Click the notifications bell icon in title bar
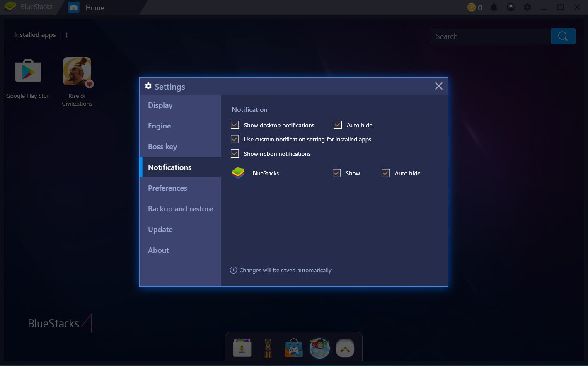The image size is (588, 366). [x=494, y=7]
